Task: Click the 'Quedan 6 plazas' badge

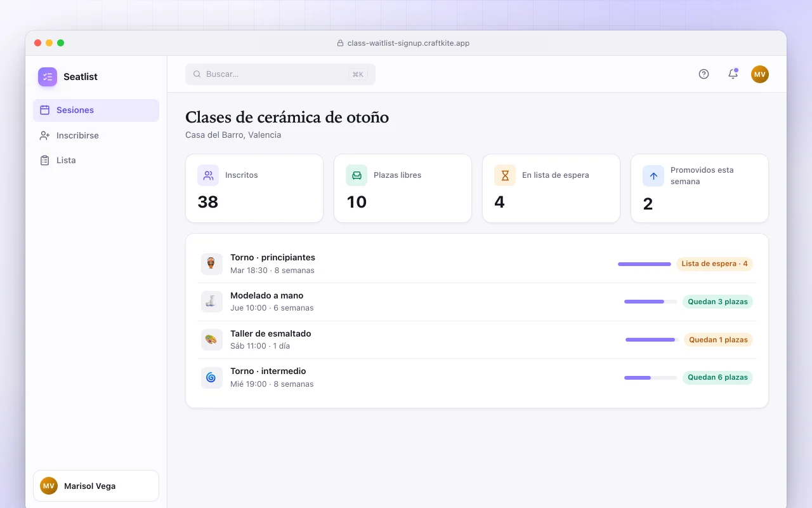Action: (x=717, y=377)
